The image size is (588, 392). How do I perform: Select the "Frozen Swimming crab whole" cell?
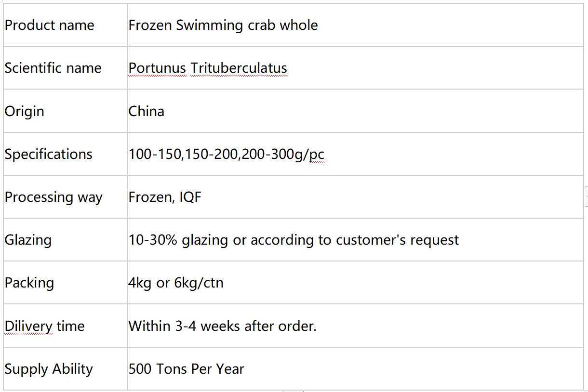355,25
